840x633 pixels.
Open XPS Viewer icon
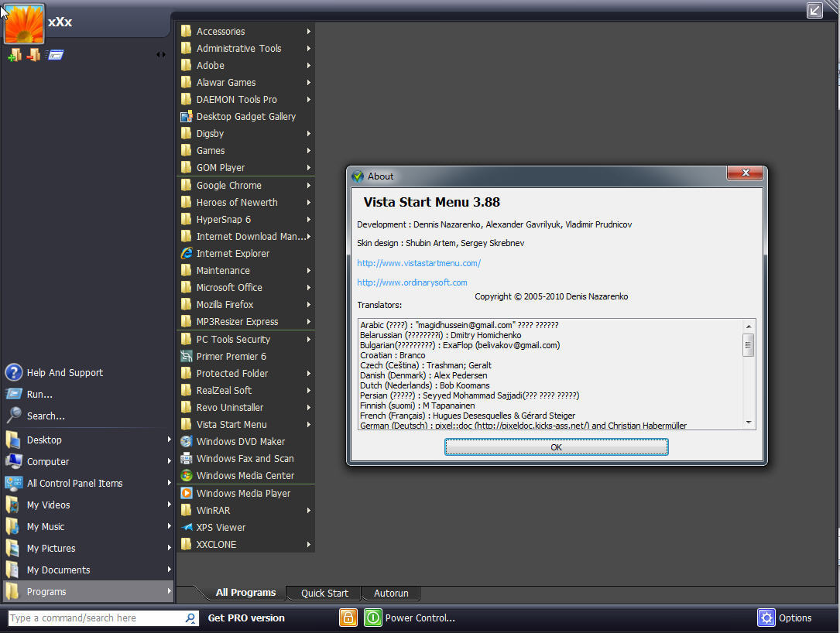187,528
